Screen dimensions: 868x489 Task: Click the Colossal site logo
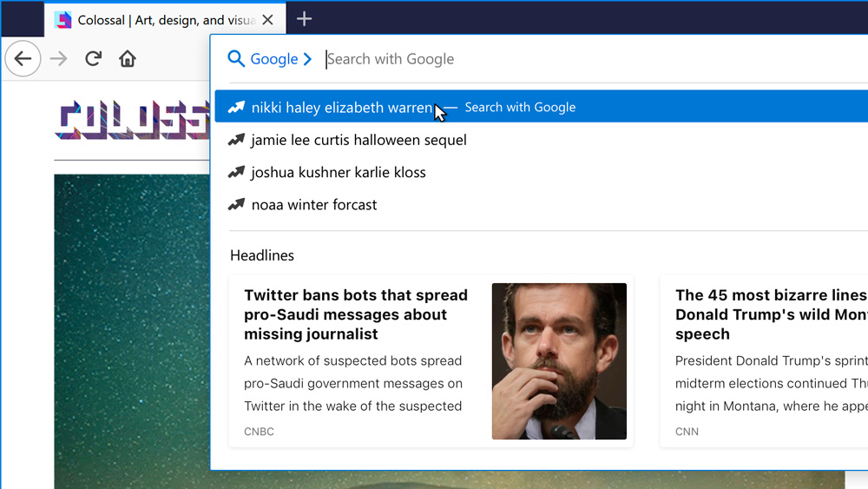tap(132, 120)
